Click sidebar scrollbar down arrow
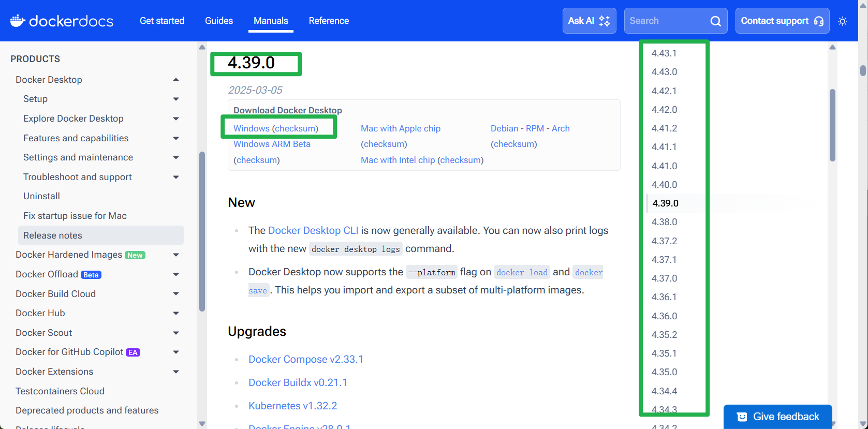This screenshot has height=429, width=868. (202, 424)
